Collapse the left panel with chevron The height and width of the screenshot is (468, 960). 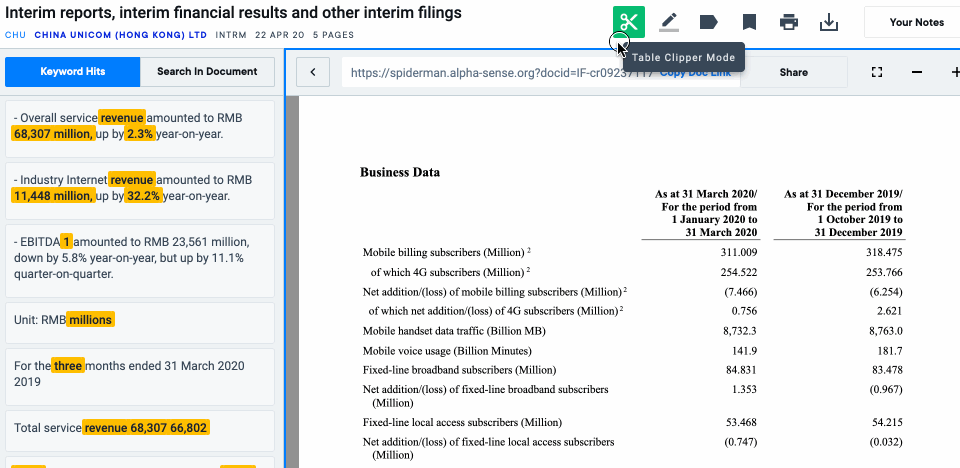[x=313, y=72]
